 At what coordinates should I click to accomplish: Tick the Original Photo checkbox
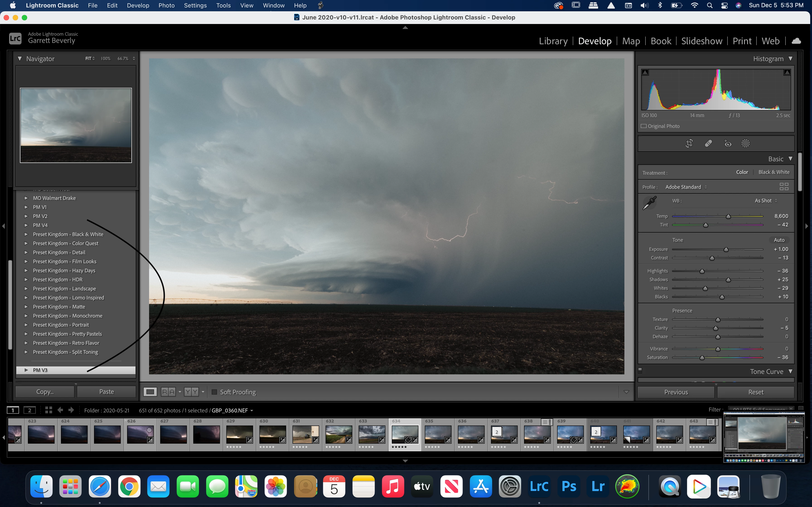pos(644,126)
